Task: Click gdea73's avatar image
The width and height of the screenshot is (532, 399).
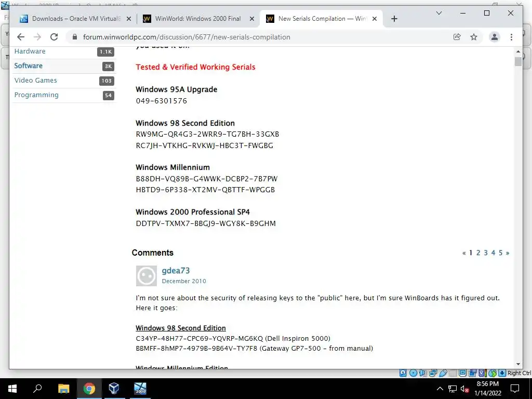Action: coord(146,276)
